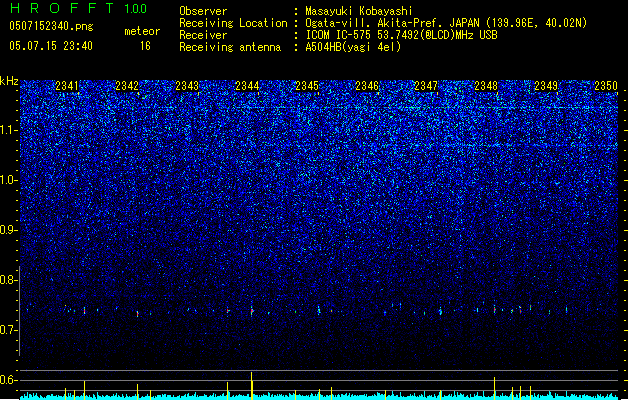Click the Receiving antenna label
Viewport: 629px width, 400px height.
(230, 47)
